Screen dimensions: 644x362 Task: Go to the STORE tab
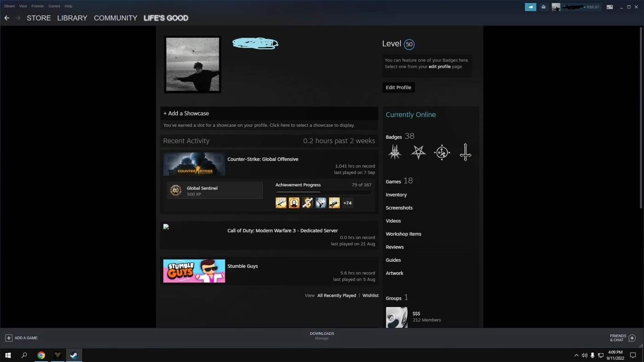coord(39,18)
